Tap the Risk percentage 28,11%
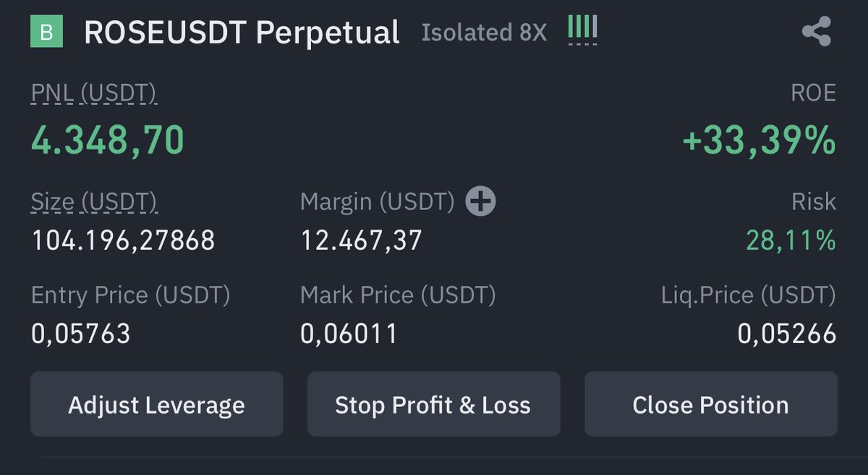This screenshot has width=868, height=475. 791,240
